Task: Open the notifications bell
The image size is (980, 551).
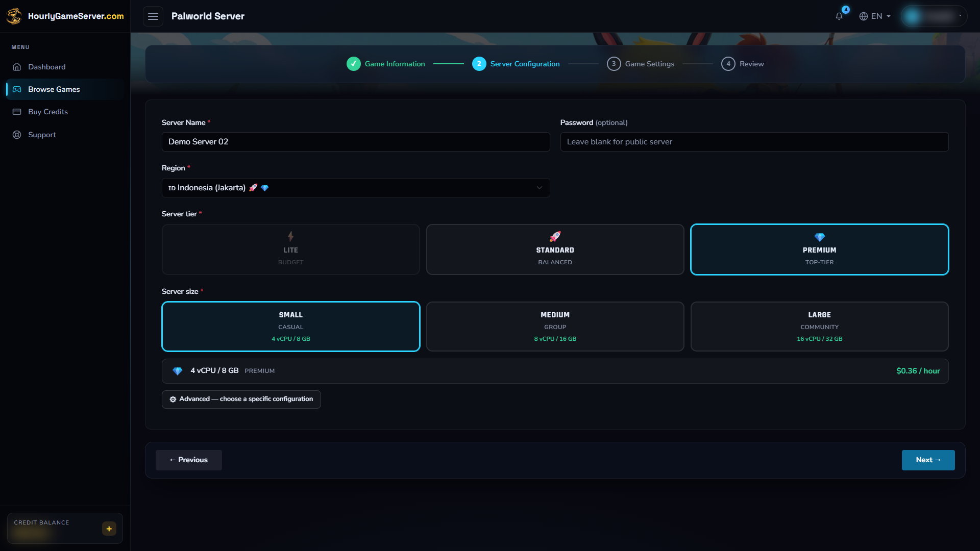Action: (x=839, y=16)
